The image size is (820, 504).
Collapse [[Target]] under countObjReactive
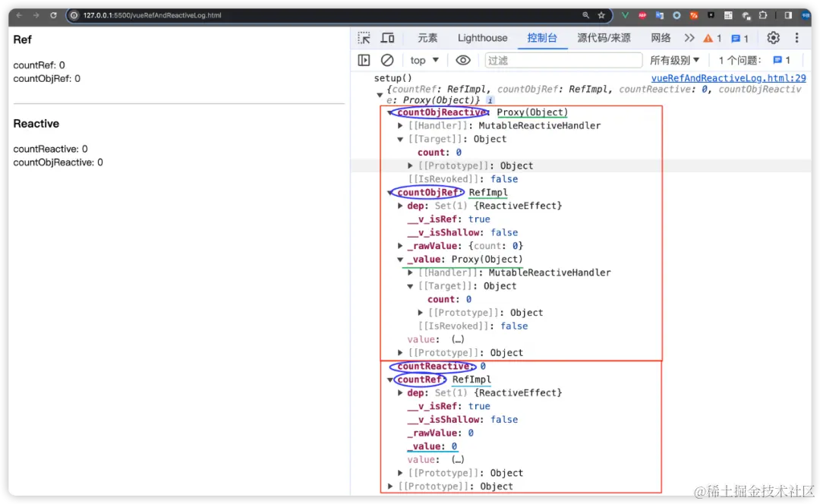(400, 139)
